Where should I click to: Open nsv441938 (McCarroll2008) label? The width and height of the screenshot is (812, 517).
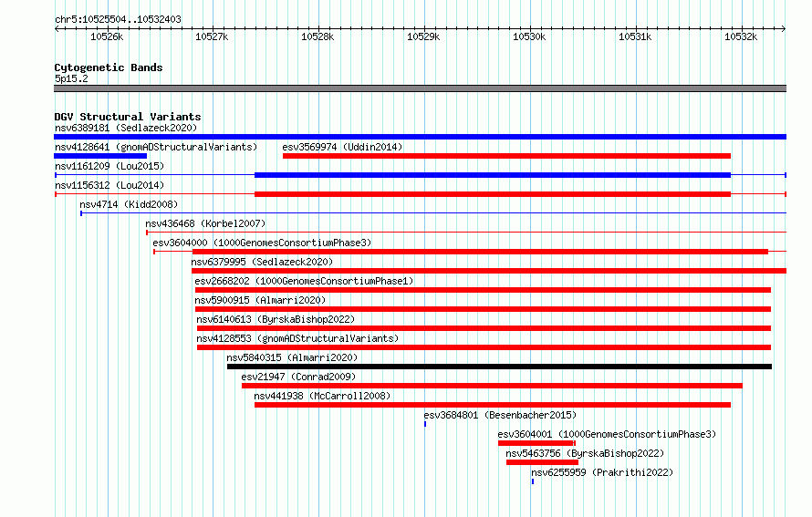click(x=322, y=396)
